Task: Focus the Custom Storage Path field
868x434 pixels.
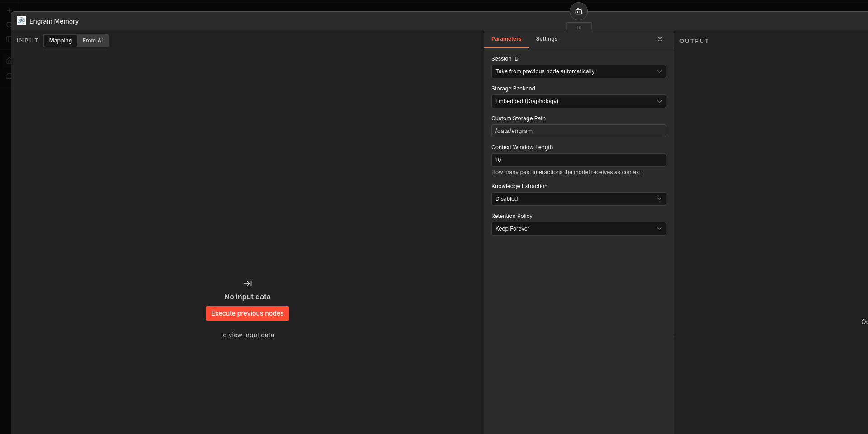Action: (579, 131)
